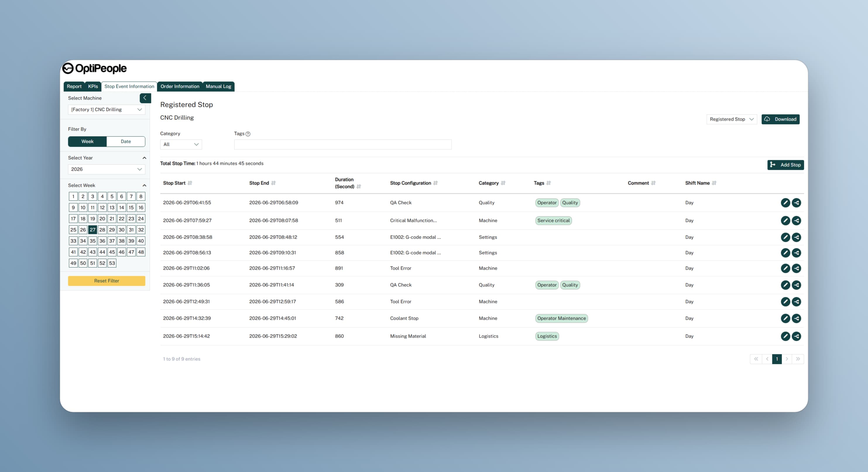The image size is (868, 472).
Task: Click share icon on 08:56:13 E1002 row
Action: tap(796, 253)
